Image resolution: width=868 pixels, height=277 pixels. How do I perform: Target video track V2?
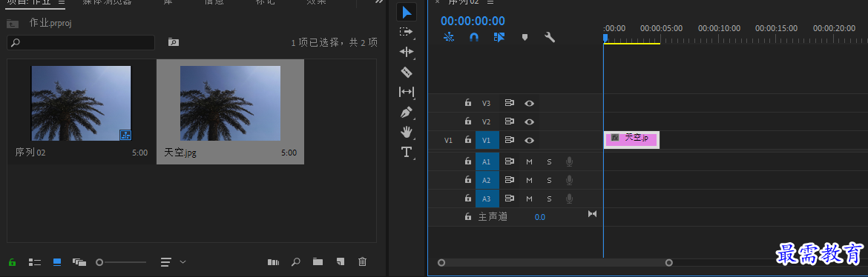(x=487, y=121)
